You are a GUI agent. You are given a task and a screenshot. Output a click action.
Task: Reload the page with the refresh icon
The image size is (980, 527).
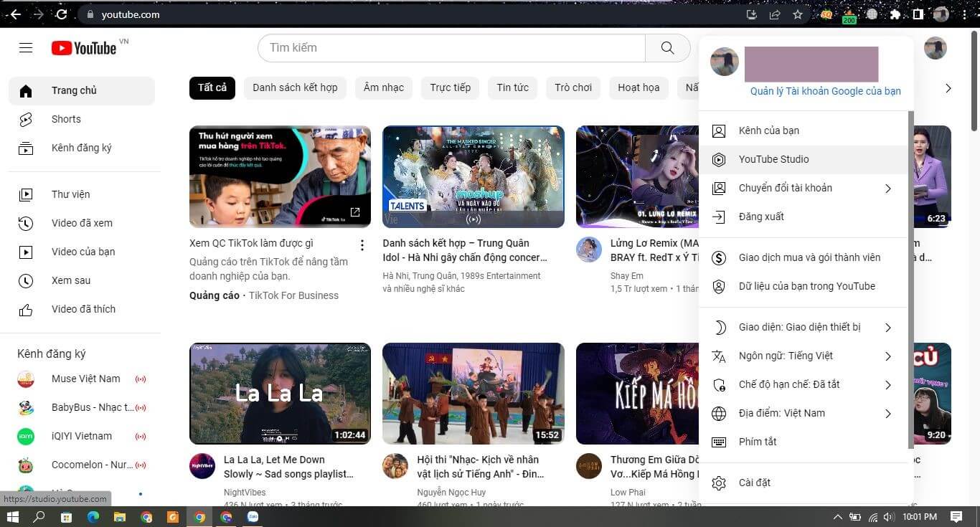pos(60,14)
